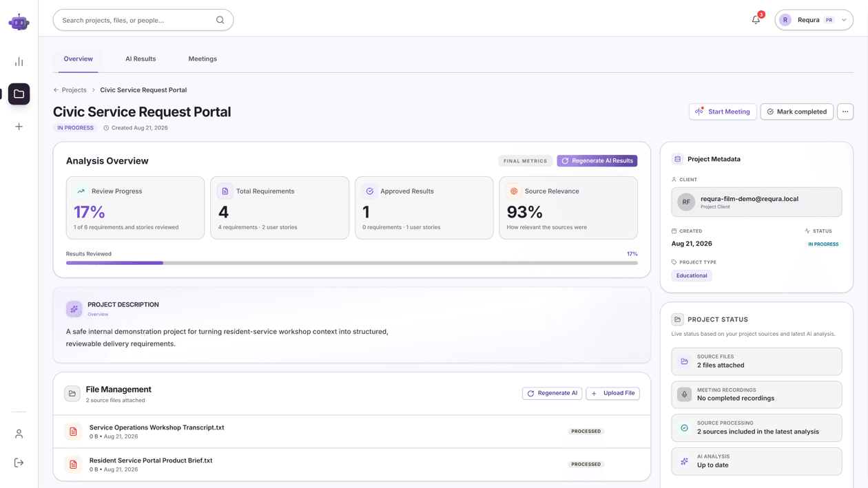Click the Start Meeting button
Image resolution: width=868 pixels, height=488 pixels.
(x=723, y=112)
